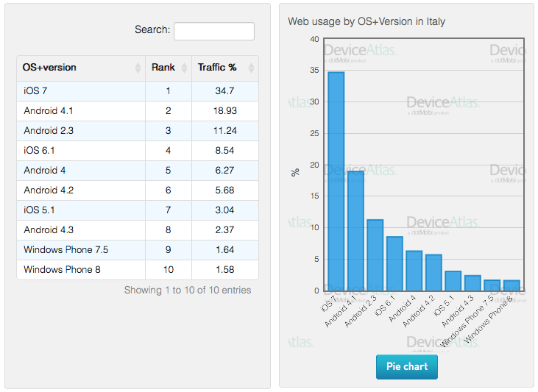Select the Windows Phone 7.5 row
This screenshot has width=538, height=392.
tap(137, 250)
